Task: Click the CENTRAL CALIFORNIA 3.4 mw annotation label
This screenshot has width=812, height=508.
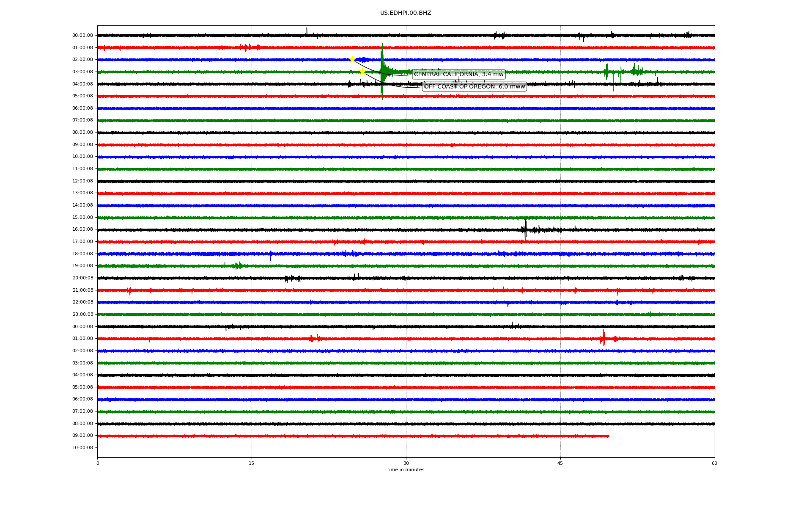Action: coord(458,75)
